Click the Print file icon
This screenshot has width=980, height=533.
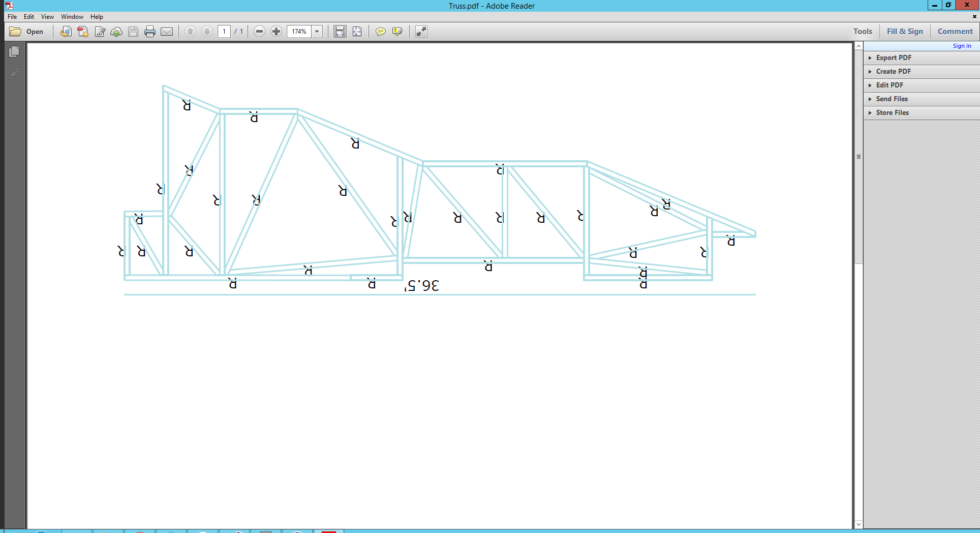tap(149, 32)
